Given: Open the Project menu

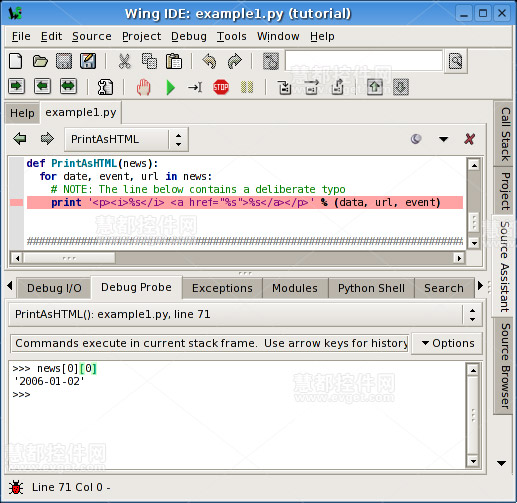Looking at the screenshot, I should click(x=141, y=36).
